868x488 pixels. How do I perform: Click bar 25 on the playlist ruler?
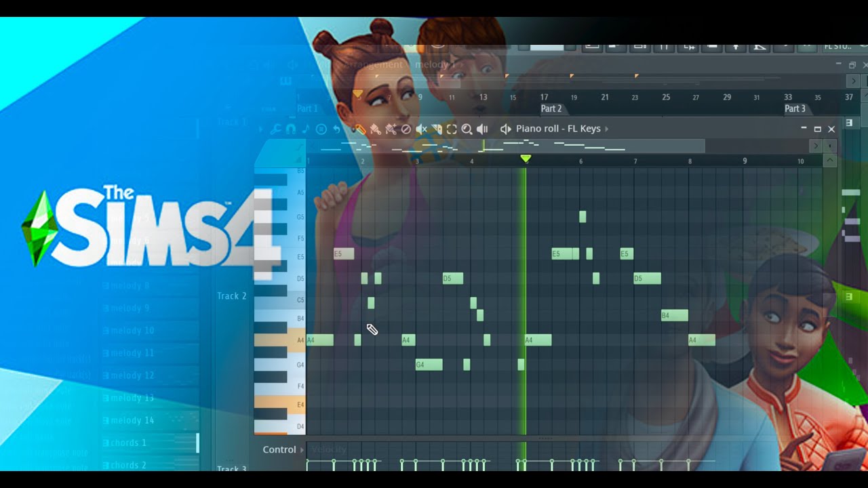click(x=666, y=97)
